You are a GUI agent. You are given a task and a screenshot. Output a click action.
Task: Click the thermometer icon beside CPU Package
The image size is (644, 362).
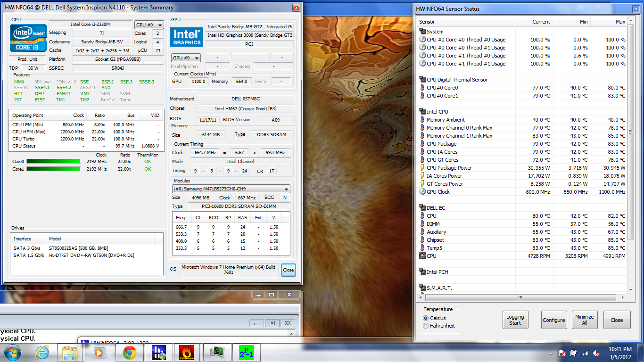[422, 144]
